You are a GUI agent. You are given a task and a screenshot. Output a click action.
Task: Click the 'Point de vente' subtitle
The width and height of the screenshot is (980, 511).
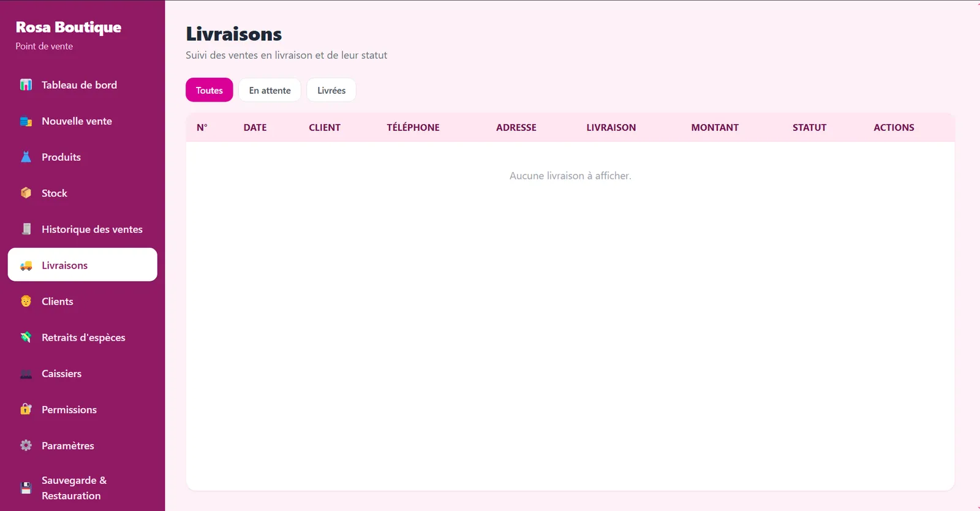click(x=44, y=47)
